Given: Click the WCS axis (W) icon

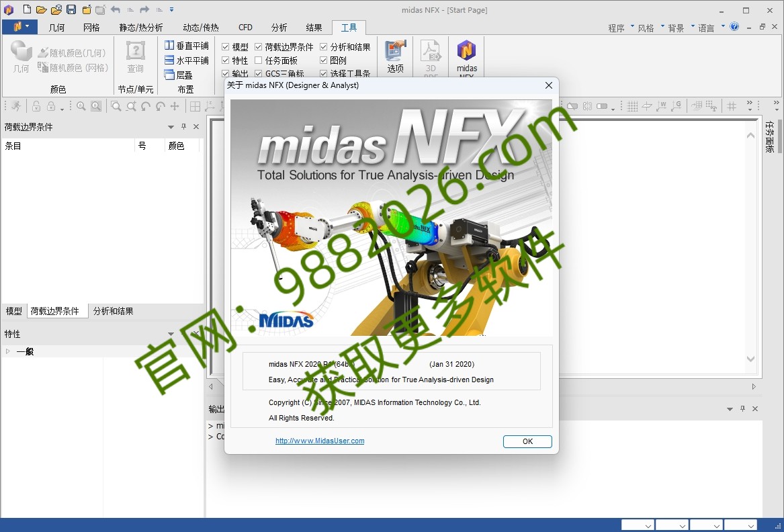Looking at the screenshot, I should click(x=662, y=106).
